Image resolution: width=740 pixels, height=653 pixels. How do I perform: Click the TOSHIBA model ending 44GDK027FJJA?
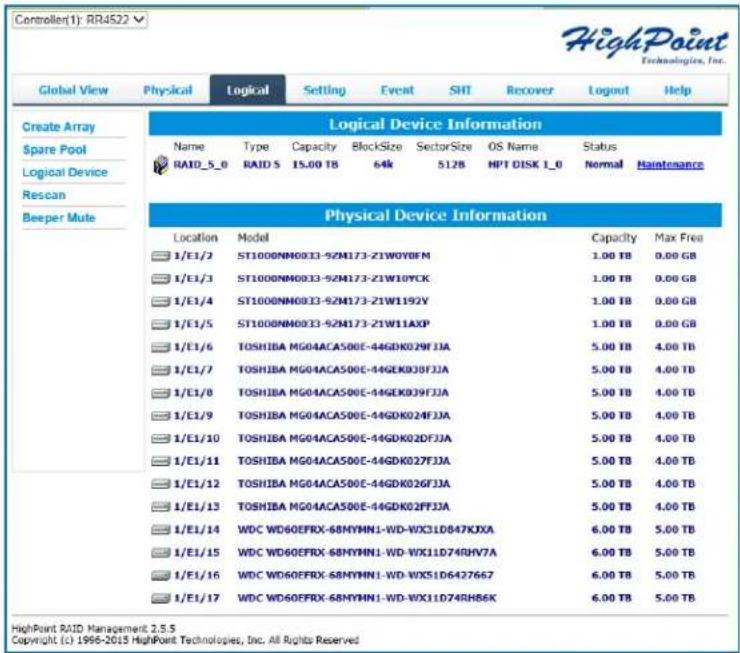(x=344, y=460)
